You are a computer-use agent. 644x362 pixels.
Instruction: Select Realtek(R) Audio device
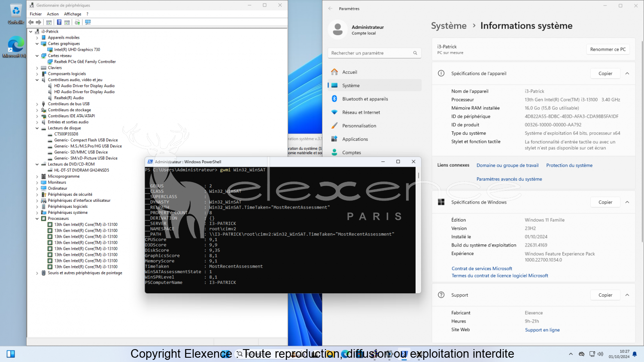click(69, 98)
